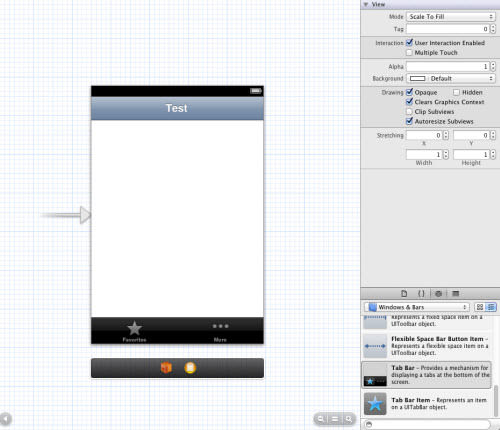Click the Stretching Height stepper

pyautogui.click(x=493, y=154)
